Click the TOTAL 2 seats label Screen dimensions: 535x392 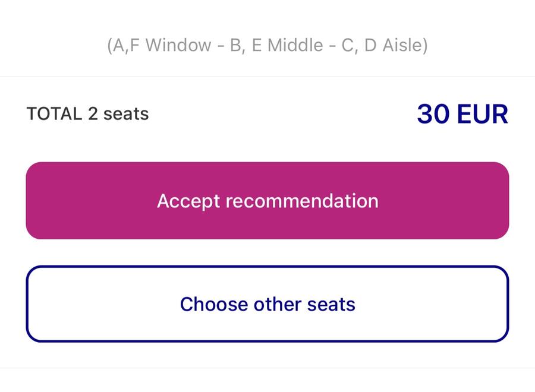(x=88, y=114)
